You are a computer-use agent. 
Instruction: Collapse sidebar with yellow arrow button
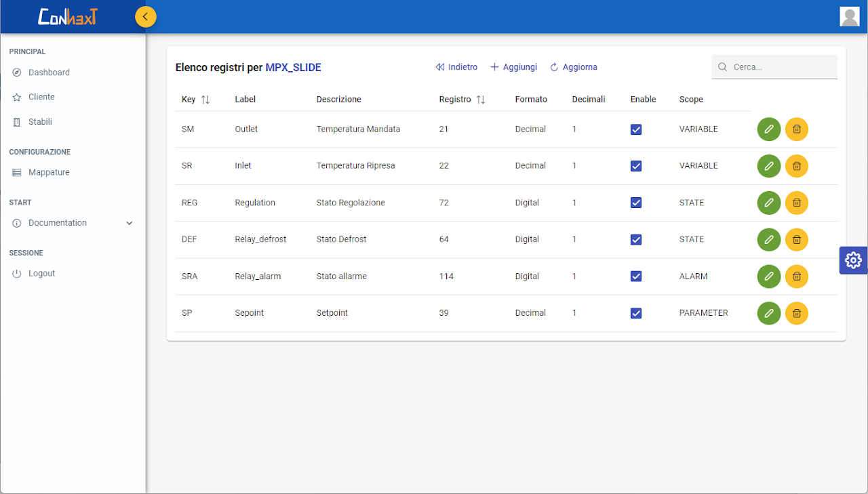146,17
